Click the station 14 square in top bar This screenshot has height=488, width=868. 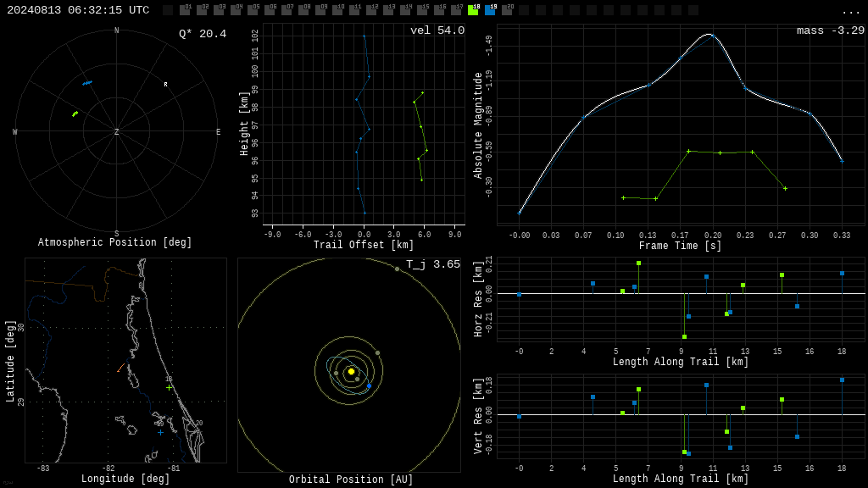click(x=405, y=10)
